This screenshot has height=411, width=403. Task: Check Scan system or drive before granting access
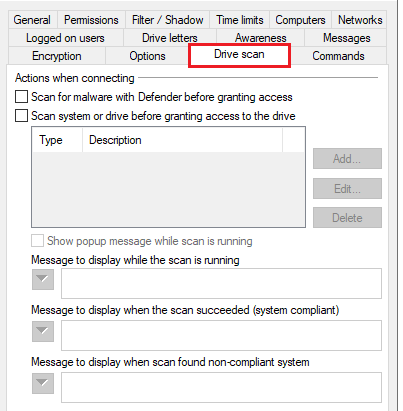tap(21, 116)
